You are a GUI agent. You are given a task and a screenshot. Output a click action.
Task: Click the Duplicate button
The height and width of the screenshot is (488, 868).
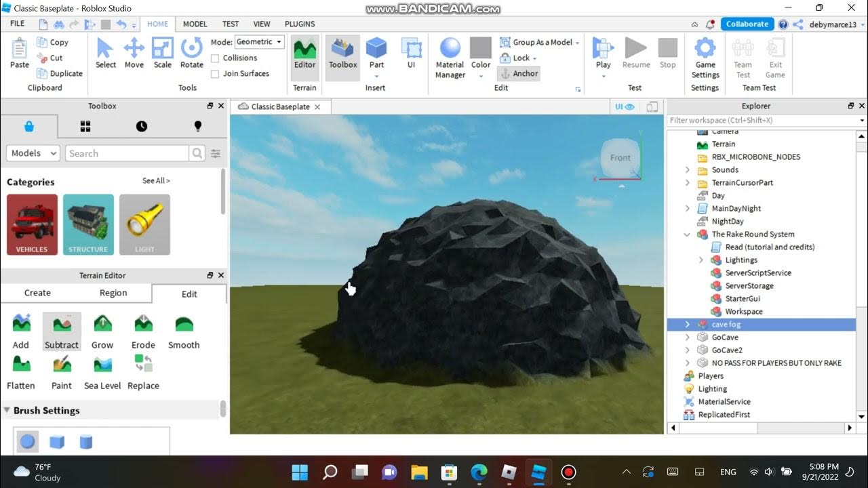pyautogui.click(x=59, y=74)
